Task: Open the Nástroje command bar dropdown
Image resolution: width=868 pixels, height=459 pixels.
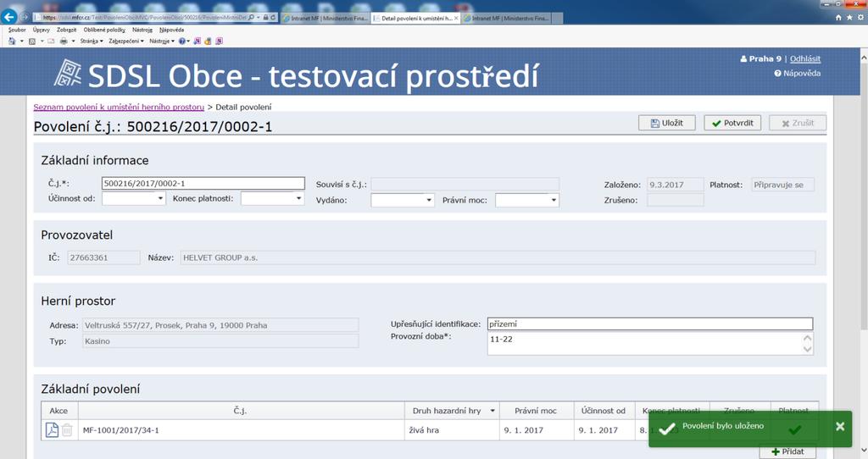Action: point(162,41)
